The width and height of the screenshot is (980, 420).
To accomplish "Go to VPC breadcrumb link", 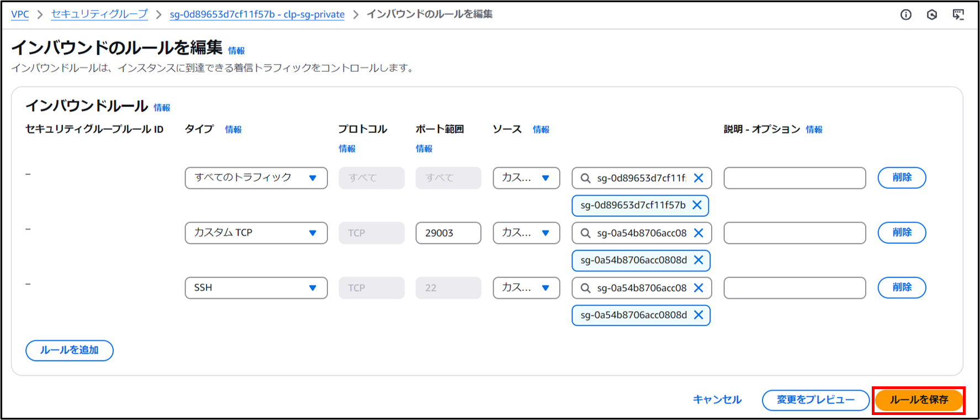I will point(20,14).
